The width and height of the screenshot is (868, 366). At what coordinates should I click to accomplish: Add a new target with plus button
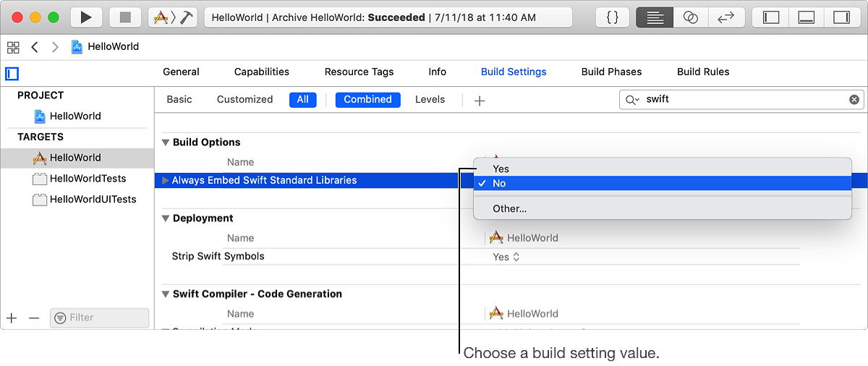pos(12,318)
